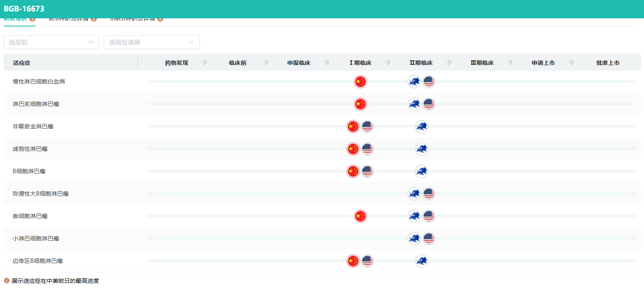
Task: Select China flag in 淋巴浆细胞淋巴瘤 row
Action: 360,104
